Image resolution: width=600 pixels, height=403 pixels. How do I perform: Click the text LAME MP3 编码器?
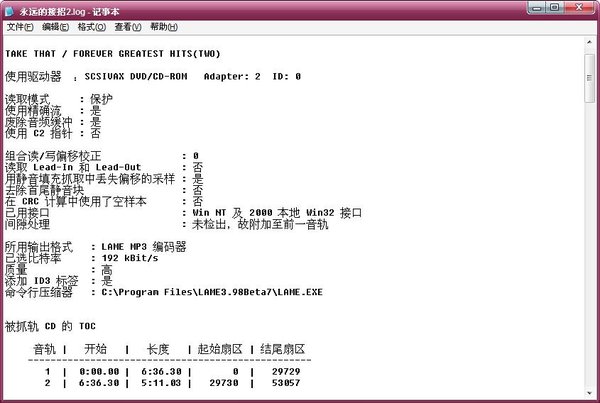[x=144, y=247]
